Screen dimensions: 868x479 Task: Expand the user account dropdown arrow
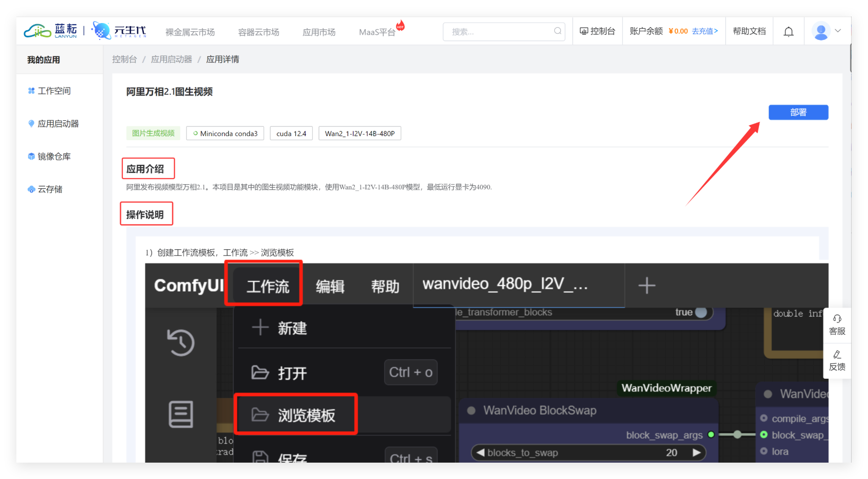[838, 31]
